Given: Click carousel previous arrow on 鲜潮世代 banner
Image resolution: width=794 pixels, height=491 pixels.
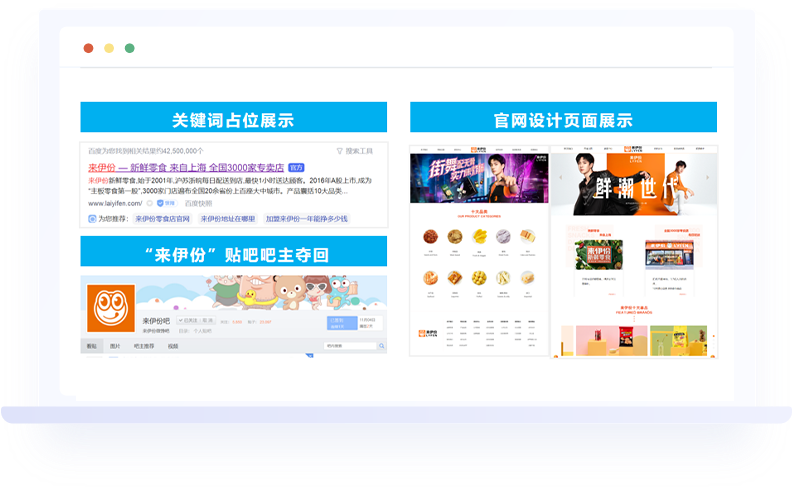Looking at the screenshot, I should pyautogui.click(x=560, y=177).
